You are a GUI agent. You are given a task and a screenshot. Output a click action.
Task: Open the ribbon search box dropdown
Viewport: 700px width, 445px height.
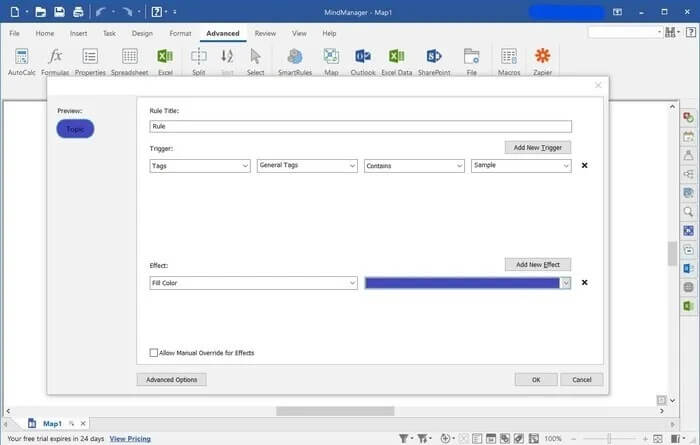tap(659, 32)
